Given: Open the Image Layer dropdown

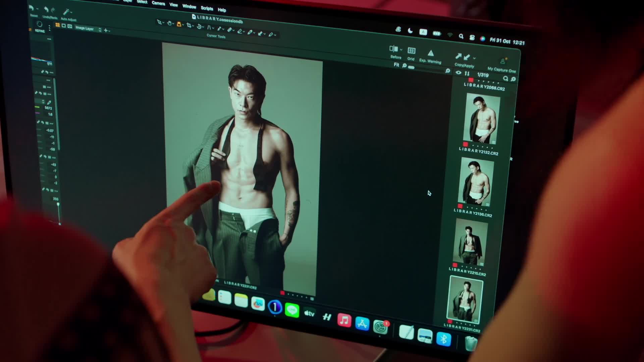Looking at the screenshot, I should [x=88, y=29].
